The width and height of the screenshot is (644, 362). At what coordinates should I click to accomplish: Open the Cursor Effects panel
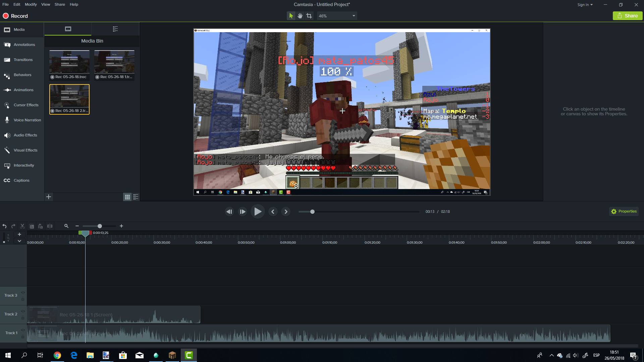(22, 105)
